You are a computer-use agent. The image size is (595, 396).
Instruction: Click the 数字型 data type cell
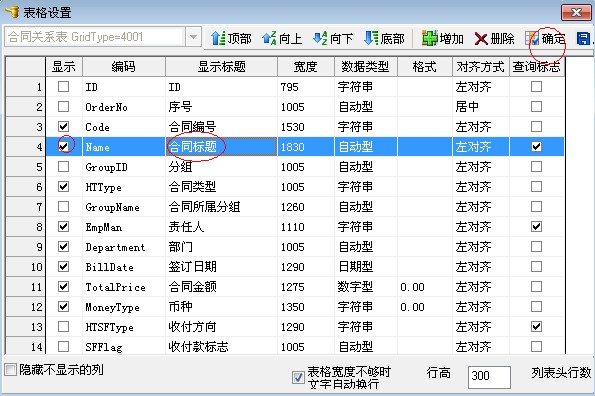click(x=365, y=286)
